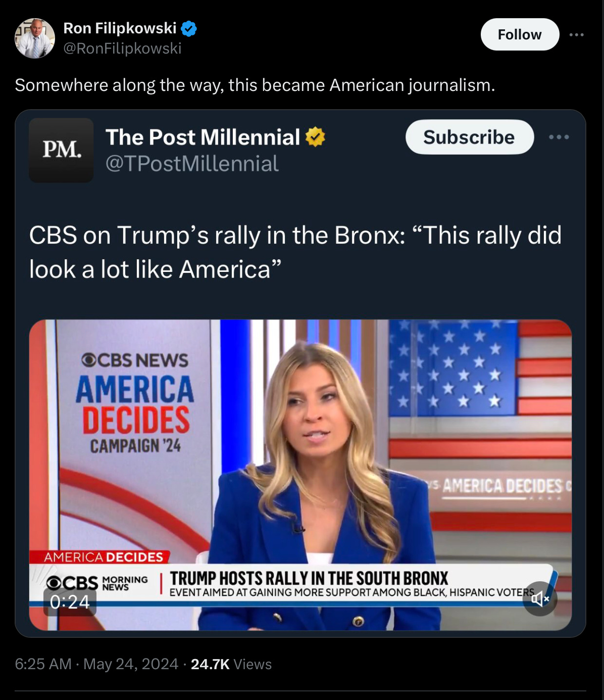
Task: Click Ron Filipkowski's profile avatar
Action: (35, 38)
